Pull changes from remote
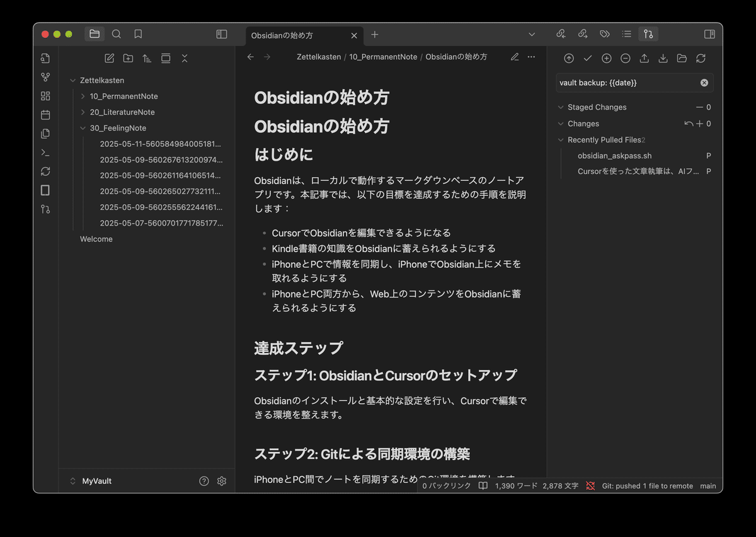The height and width of the screenshot is (537, 756). pos(663,58)
